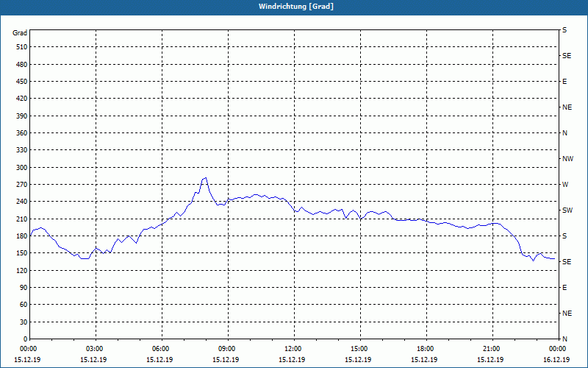Choose the 300 degree axis value
Screen dimensions: 588x368
click(22, 168)
